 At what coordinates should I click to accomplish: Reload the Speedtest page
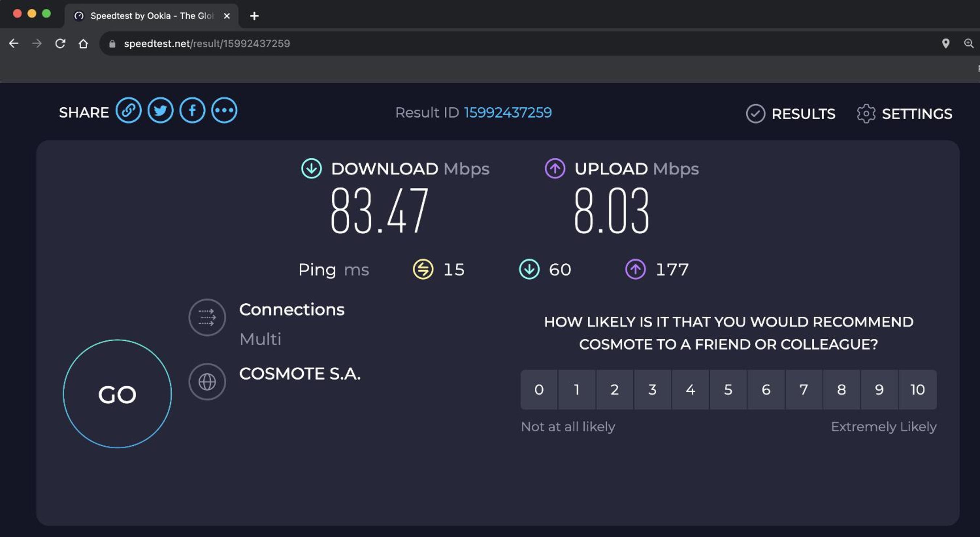coord(60,43)
